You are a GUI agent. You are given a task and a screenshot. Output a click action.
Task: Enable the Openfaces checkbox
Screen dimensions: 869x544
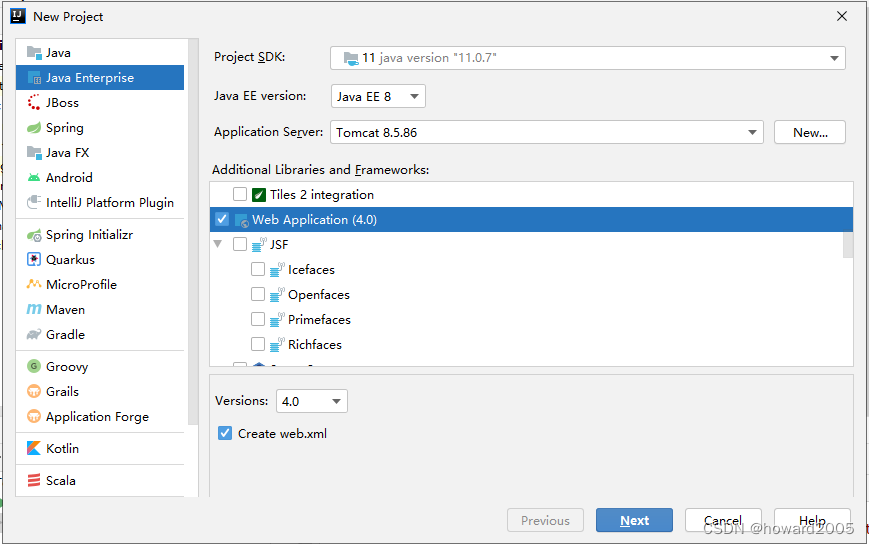pyautogui.click(x=258, y=294)
